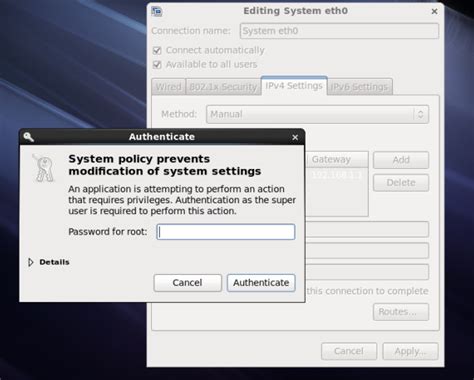474x380 pixels.
Task: Click the Authenticate button
Action: tap(261, 283)
